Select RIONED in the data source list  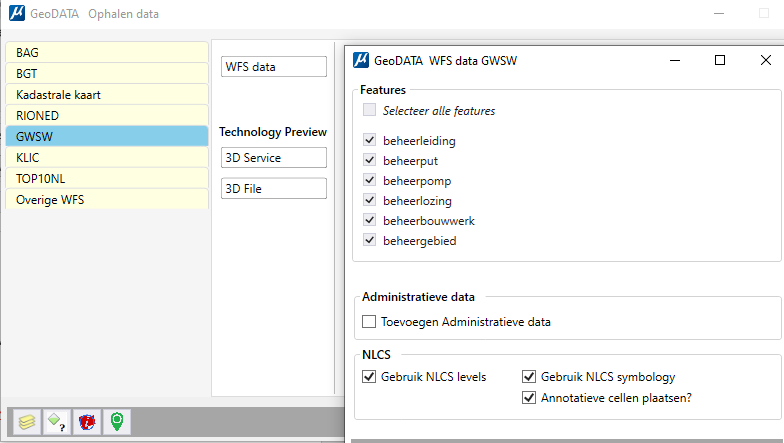pos(107,116)
